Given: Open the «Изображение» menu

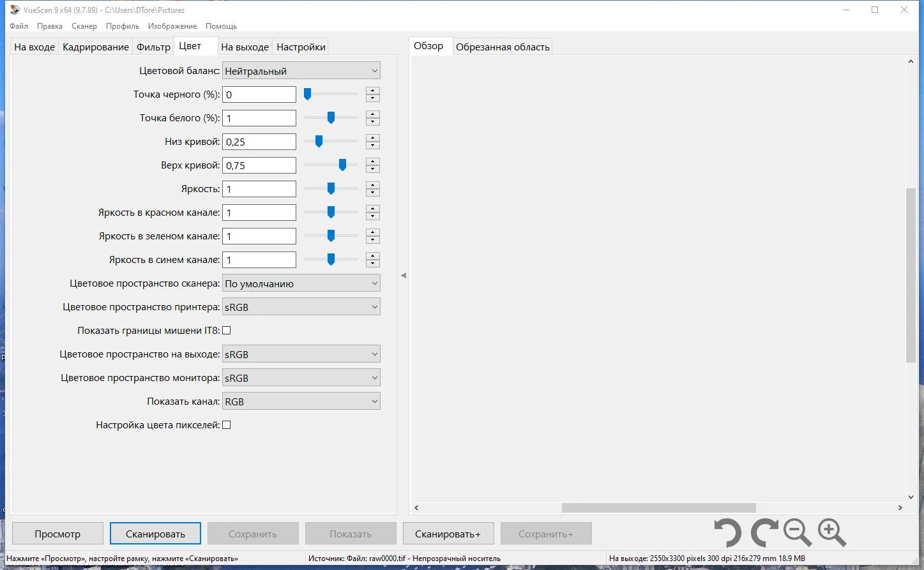Looking at the screenshot, I should pos(172,26).
